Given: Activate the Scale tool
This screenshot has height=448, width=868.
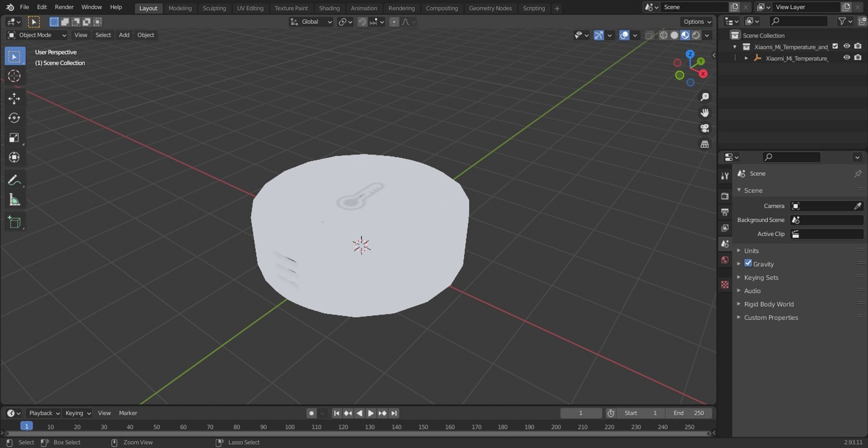Looking at the screenshot, I should point(14,137).
